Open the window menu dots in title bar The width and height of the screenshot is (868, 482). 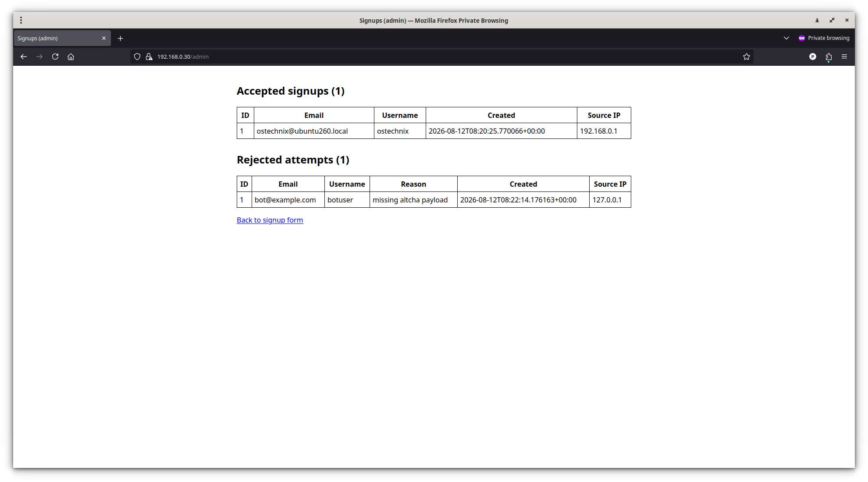(21, 20)
